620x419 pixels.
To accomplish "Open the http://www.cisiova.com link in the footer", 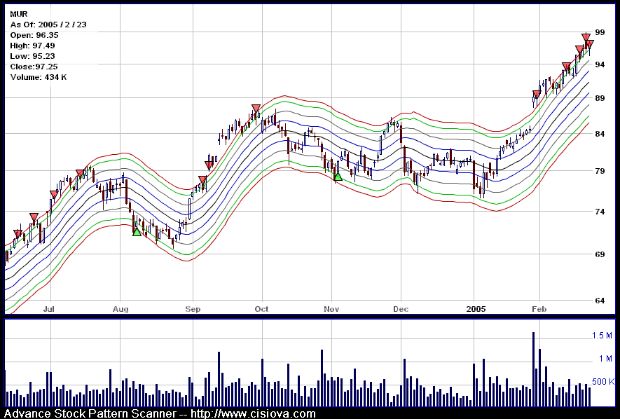I will (253, 414).
